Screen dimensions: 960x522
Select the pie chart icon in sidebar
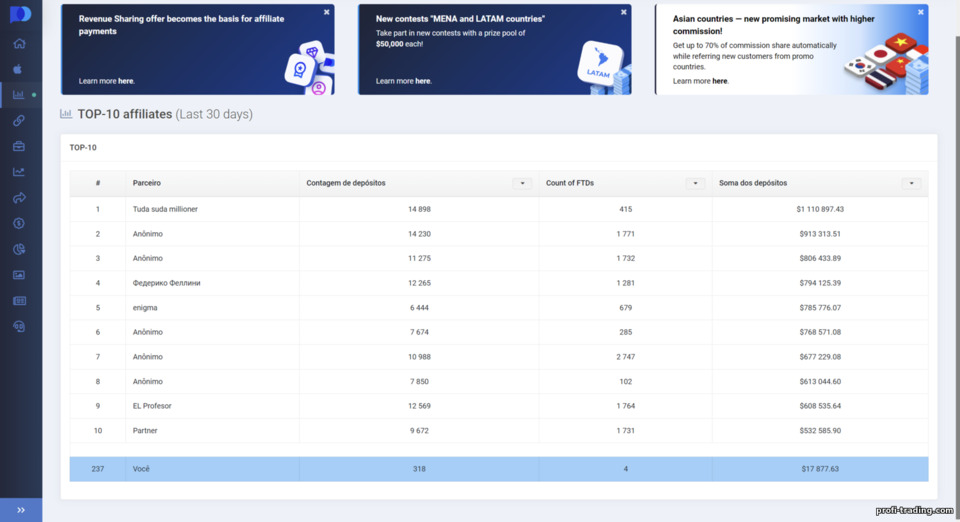click(19, 249)
